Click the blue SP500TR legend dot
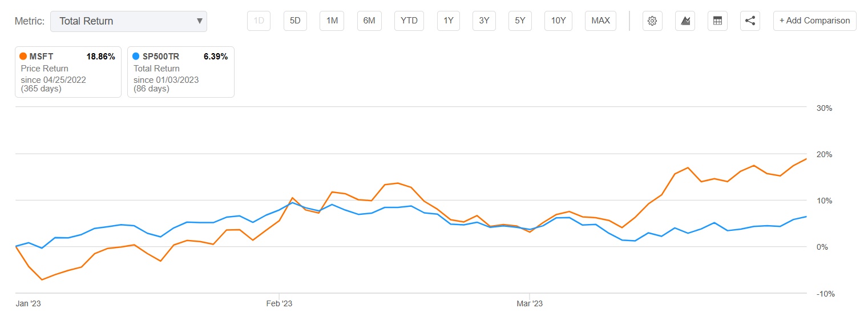This screenshot has height=324, width=868. coord(136,57)
